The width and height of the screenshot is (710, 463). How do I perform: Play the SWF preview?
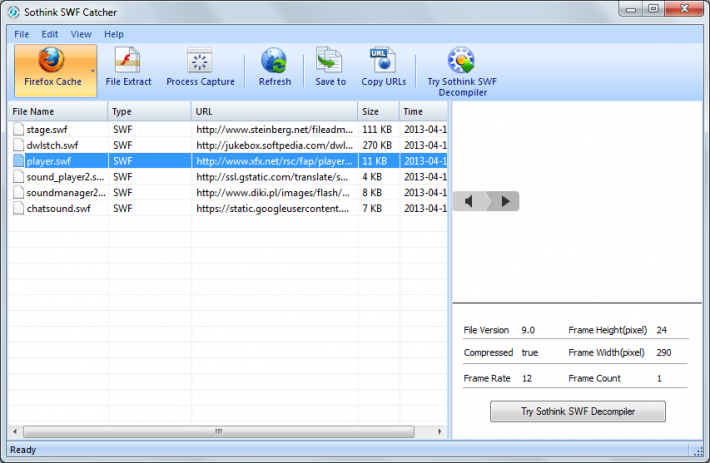(x=504, y=201)
